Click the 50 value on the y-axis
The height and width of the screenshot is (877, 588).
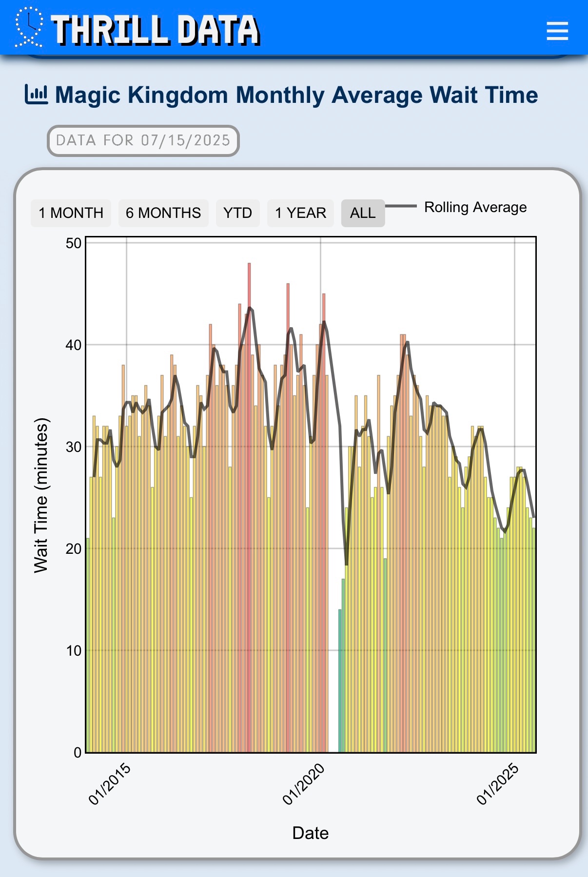pyautogui.click(x=74, y=243)
